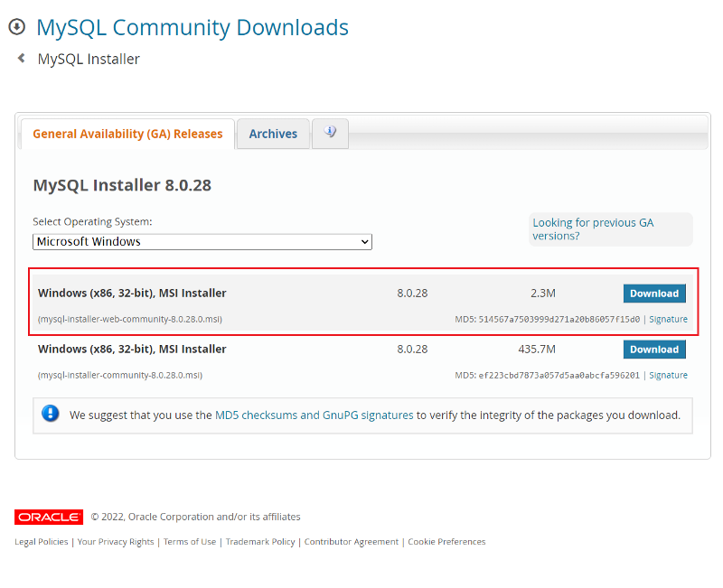Click the MSI Installer title in 2.3M row

pyautogui.click(x=132, y=293)
